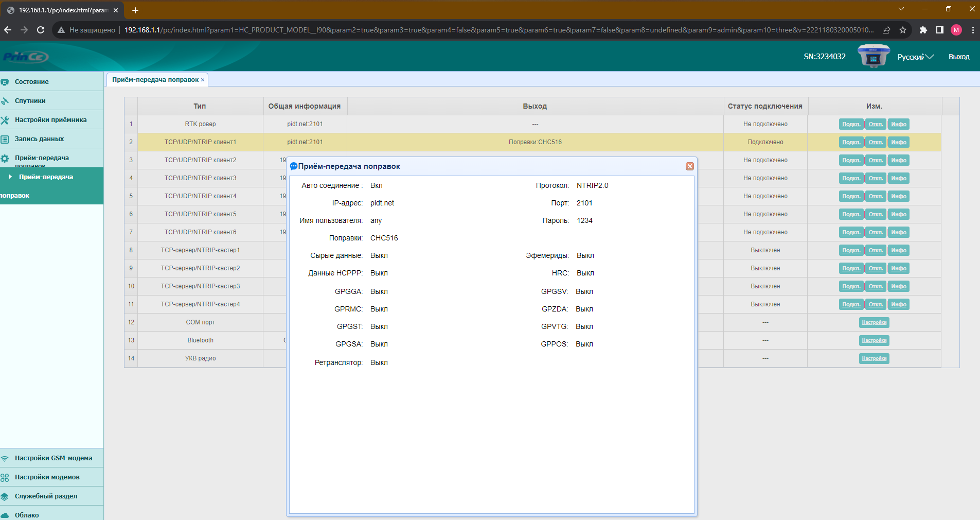Select the RTK ровер row type cell

pos(200,124)
